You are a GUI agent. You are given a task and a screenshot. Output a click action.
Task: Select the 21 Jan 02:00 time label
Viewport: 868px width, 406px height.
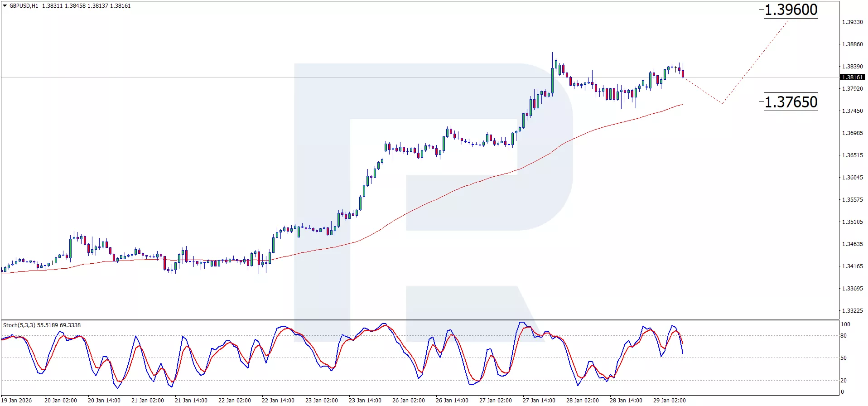coord(147,401)
